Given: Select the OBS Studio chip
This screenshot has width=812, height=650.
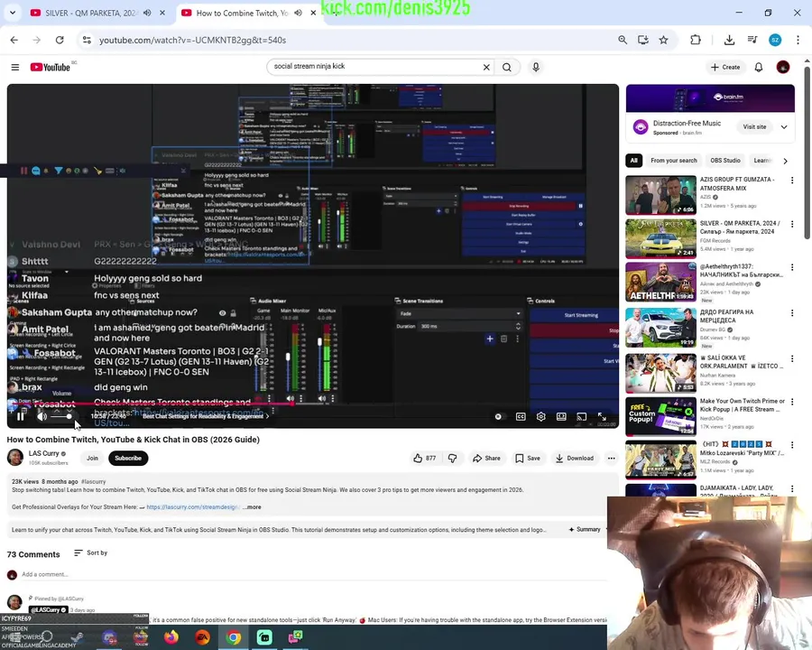Looking at the screenshot, I should 725,161.
